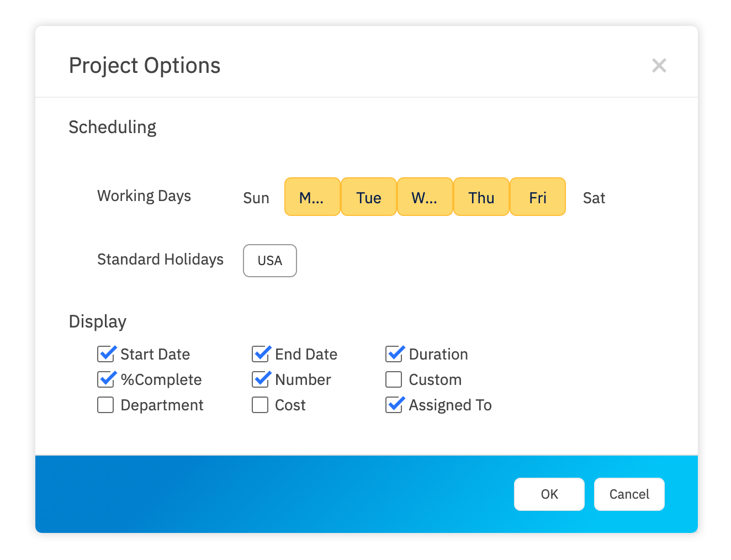Open the USA standard holidays selector
This screenshot has width=731, height=560.
(269, 260)
